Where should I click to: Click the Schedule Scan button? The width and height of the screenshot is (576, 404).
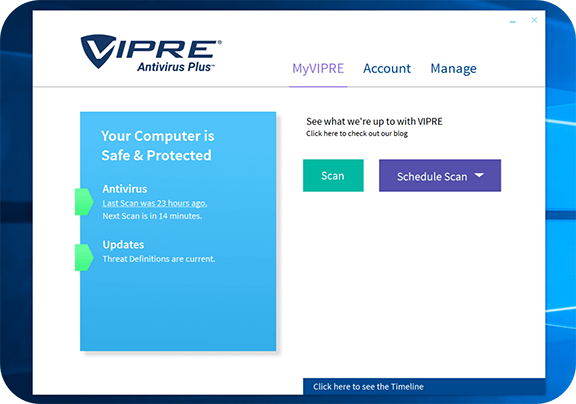click(x=440, y=176)
